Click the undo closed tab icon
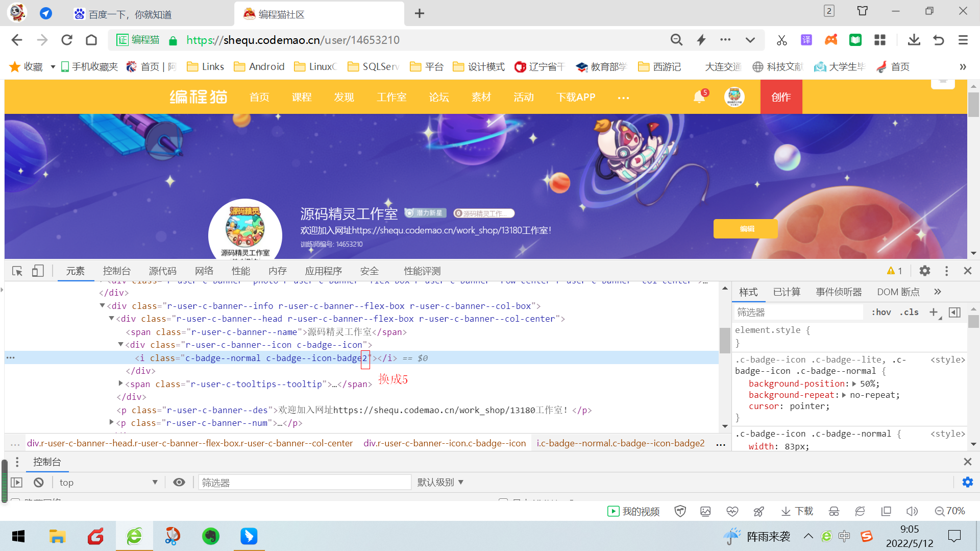The image size is (980, 551). tap(939, 40)
